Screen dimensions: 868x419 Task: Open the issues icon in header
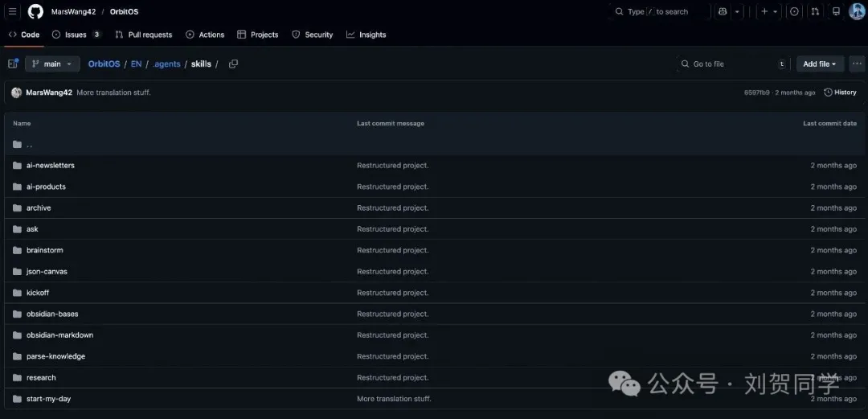pos(794,12)
